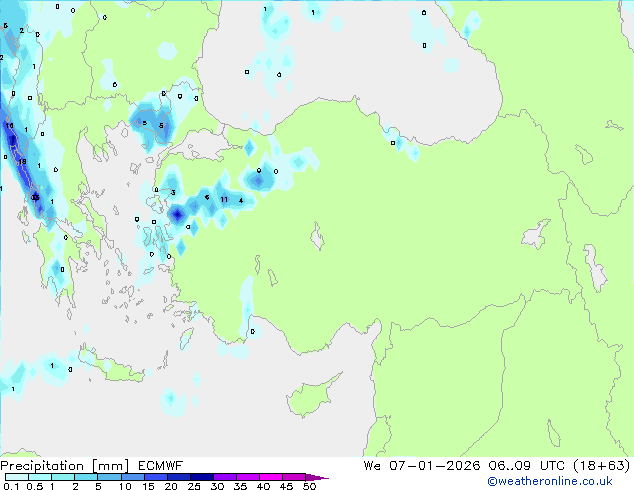634x490 pixels.
Task: Pick the 1–2 mm legend color box
Action: point(63,477)
